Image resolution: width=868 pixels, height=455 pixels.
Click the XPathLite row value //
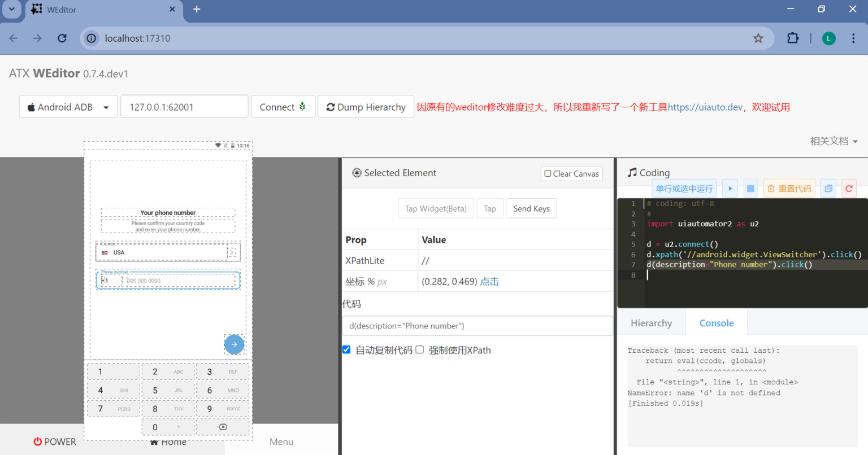(426, 261)
